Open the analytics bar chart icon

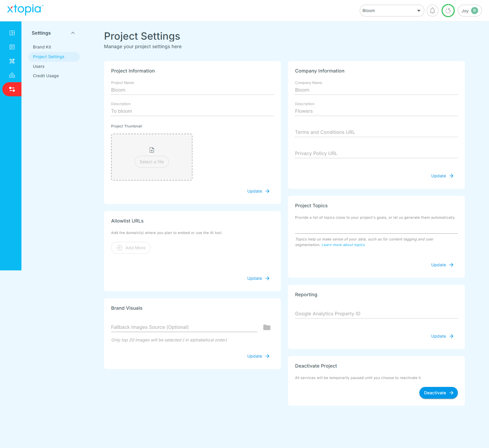coord(12,75)
